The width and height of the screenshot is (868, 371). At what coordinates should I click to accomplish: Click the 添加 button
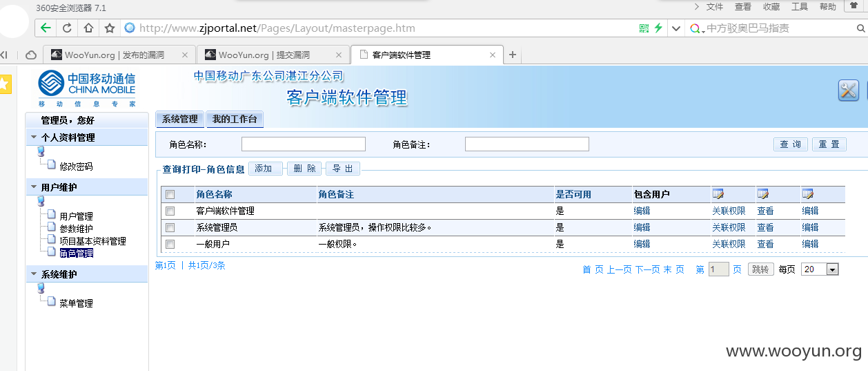pos(265,169)
